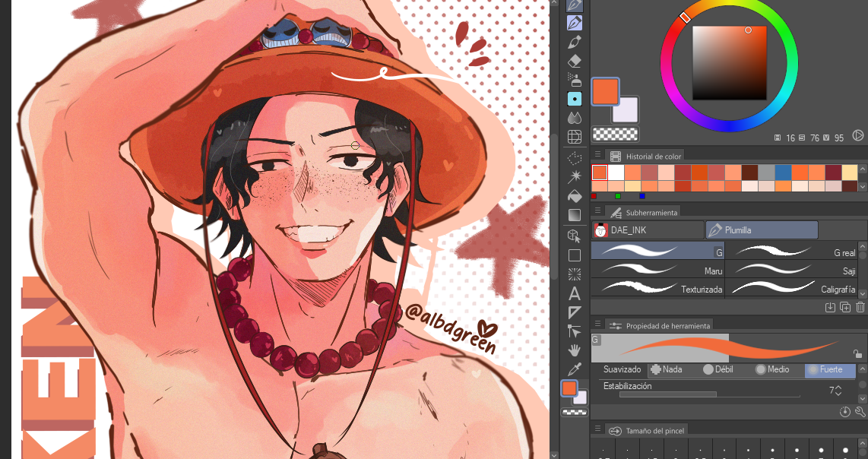Viewport: 868px width, 459px height.
Task: Choose the G pen sub tool
Action: pyautogui.click(x=657, y=251)
